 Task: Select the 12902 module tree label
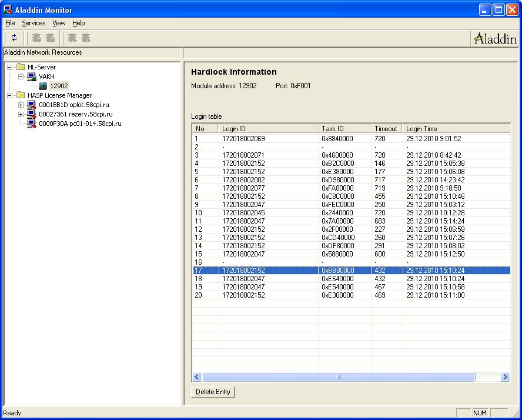[59, 86]
